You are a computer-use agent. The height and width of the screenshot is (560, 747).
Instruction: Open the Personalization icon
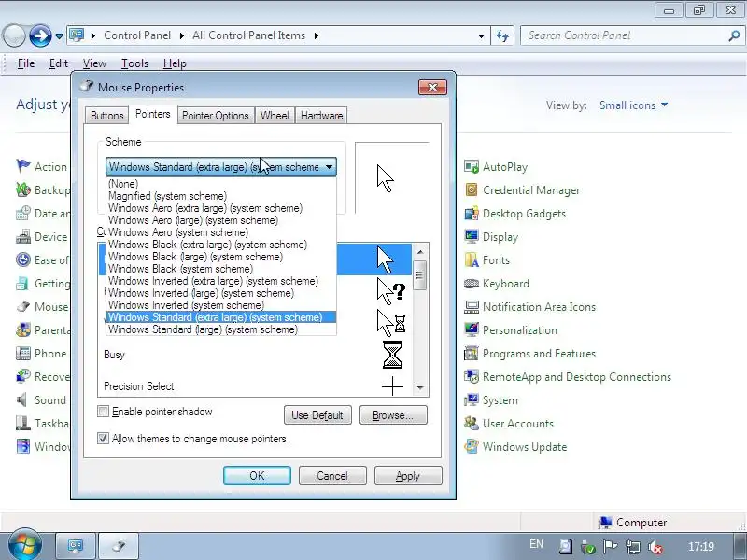[x=472, y=330]
